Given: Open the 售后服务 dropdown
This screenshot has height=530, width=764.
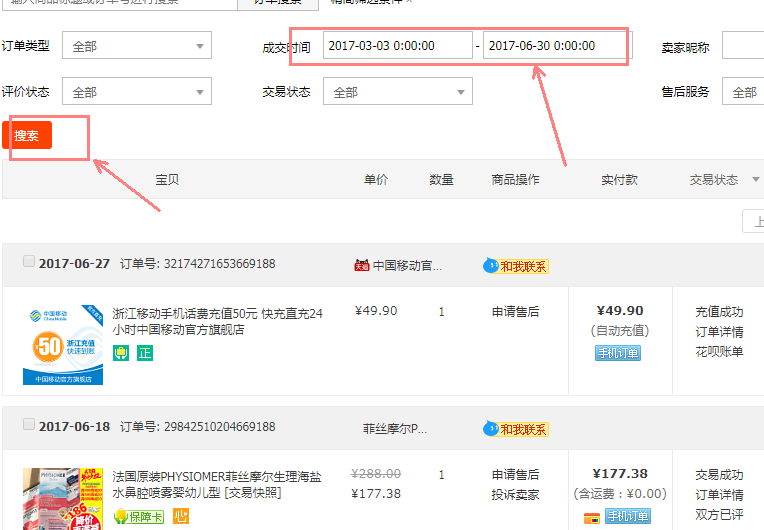Looking at the screenshot, I should pyautogui.click(x=743, y=91).
